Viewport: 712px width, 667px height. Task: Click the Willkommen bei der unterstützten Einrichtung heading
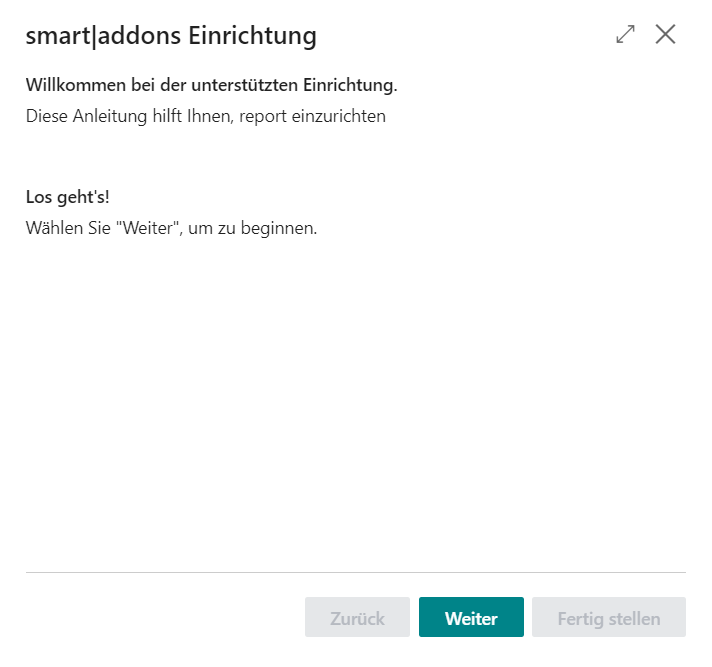tap(211, 85)
